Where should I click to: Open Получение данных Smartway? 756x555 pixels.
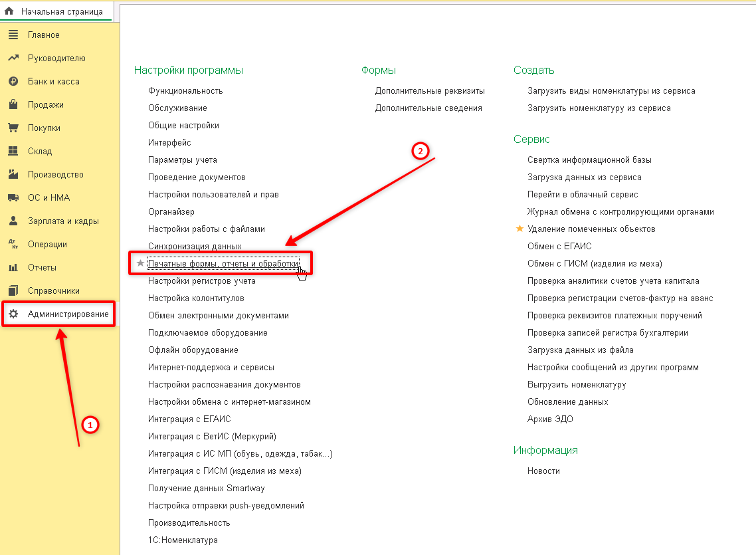pyautogui.click(x=207, y=489)
